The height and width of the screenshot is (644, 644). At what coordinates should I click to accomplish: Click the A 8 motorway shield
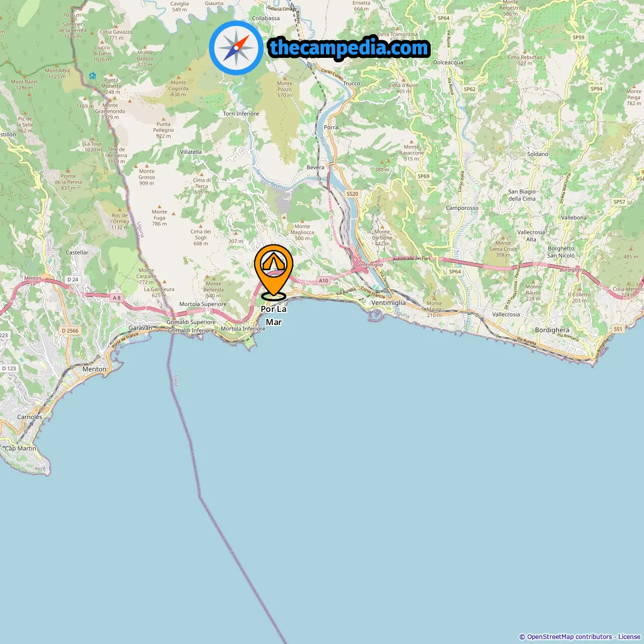tap(117, 298)
